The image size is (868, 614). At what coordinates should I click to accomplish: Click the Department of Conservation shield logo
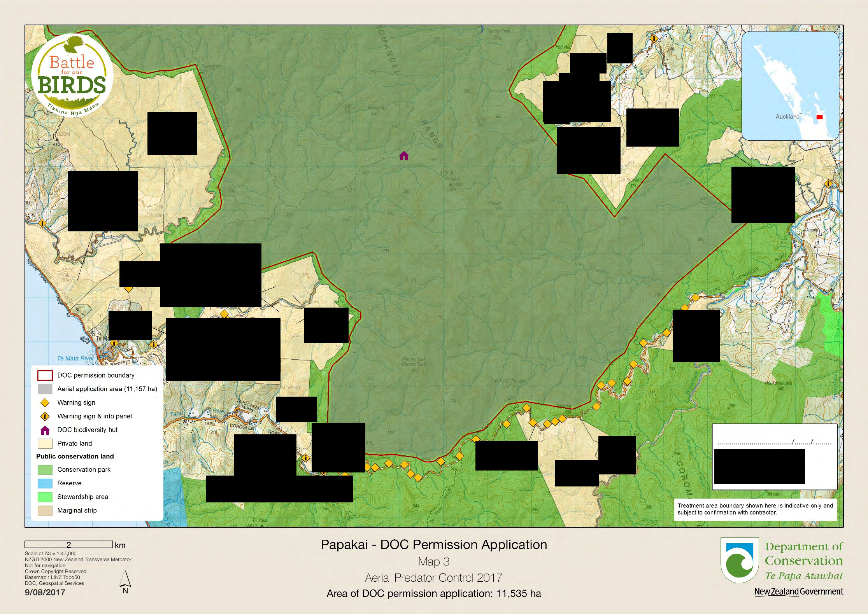click(x=740, y=560)
